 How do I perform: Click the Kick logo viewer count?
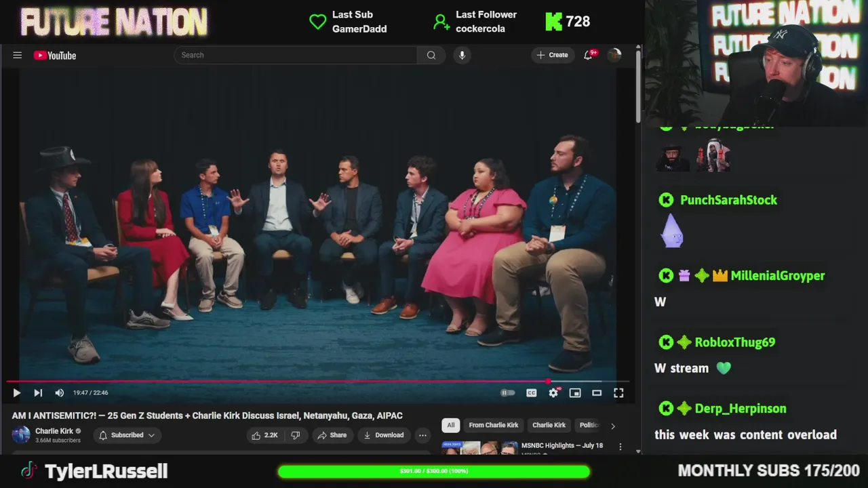point(568,22)
